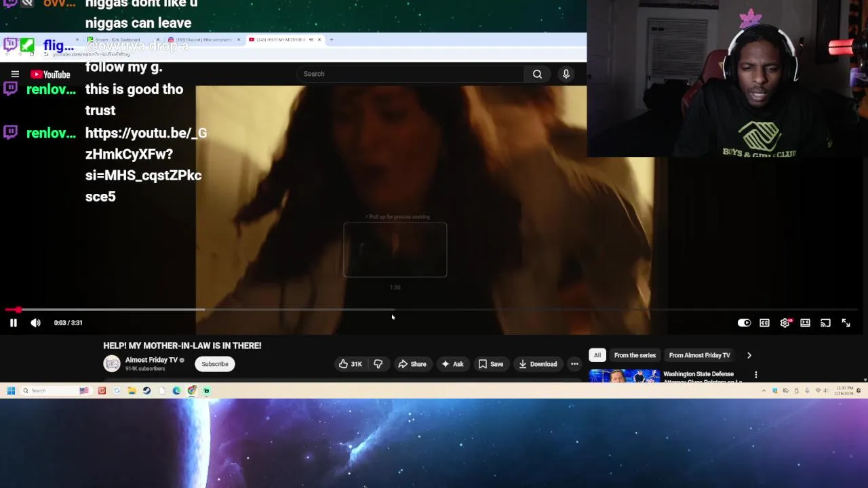Launch Steam from the taskbar
Image resolution: width=868 pixels, height=488 pixels.
click(146, 390)
